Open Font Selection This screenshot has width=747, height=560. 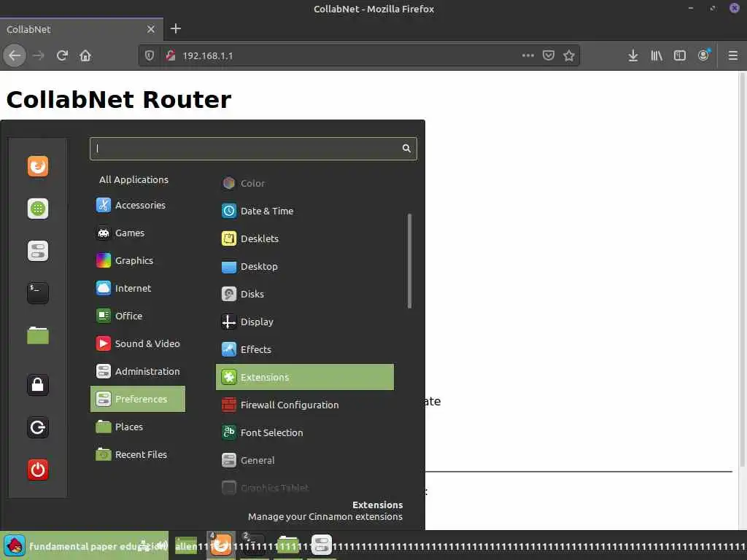pos(305,432)
